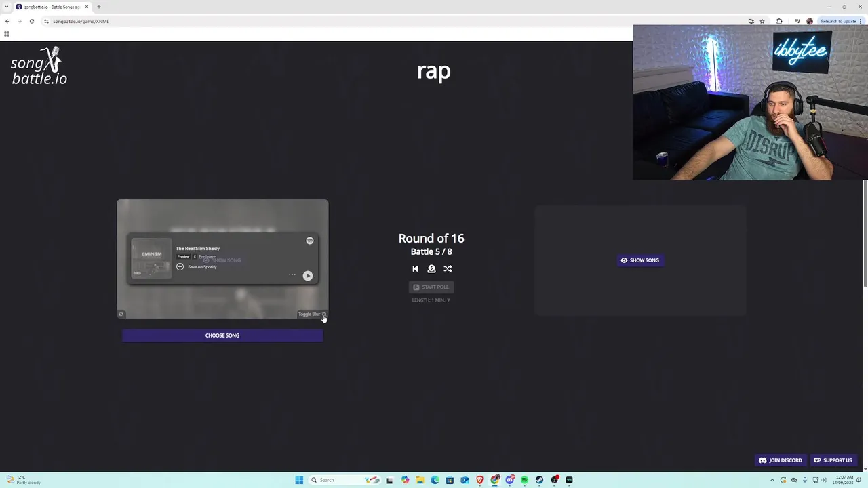Open Discord from the taskbar
Screen dimensions: 868x488
[x=510, y=480]
